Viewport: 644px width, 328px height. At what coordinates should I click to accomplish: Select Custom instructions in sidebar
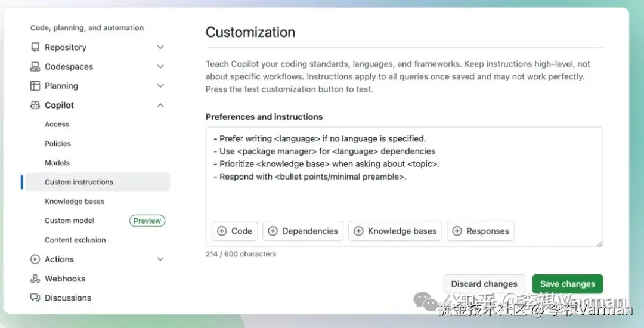tap(98, 182)
